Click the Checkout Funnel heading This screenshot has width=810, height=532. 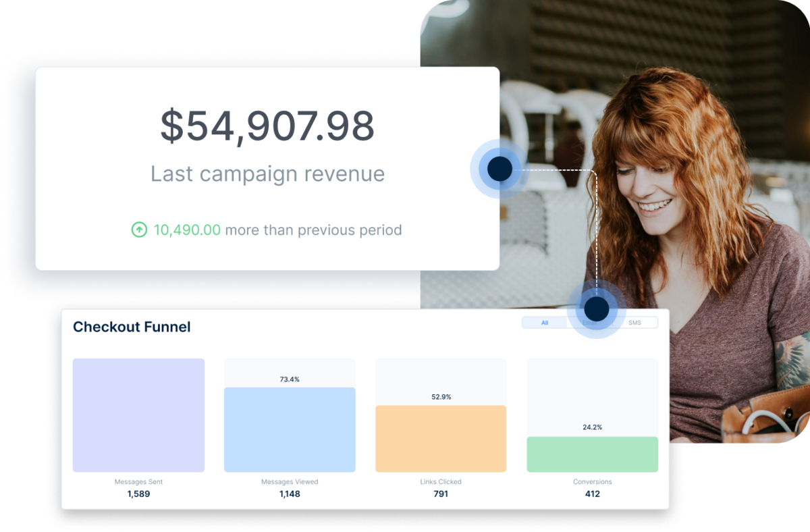pos(132,327)
